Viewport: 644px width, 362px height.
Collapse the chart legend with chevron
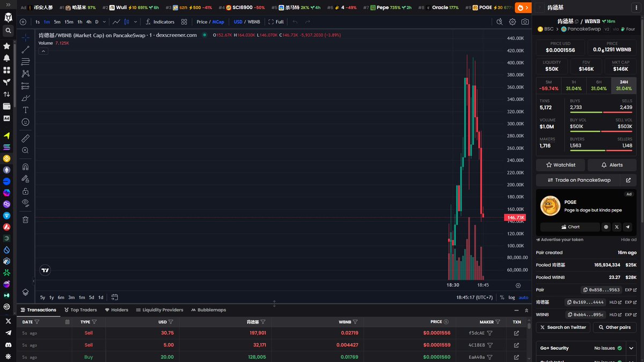point(43,51)
